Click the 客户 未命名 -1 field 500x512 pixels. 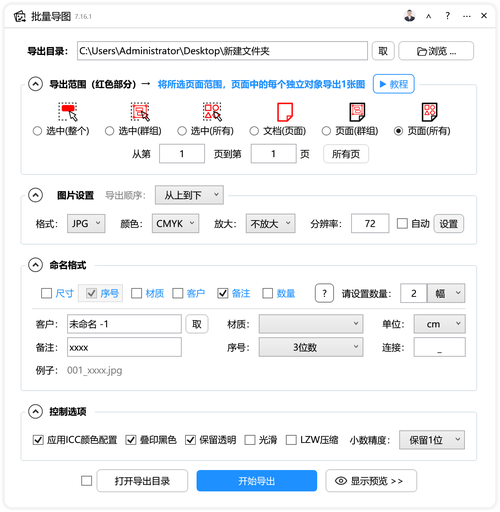tap(124, 324)
